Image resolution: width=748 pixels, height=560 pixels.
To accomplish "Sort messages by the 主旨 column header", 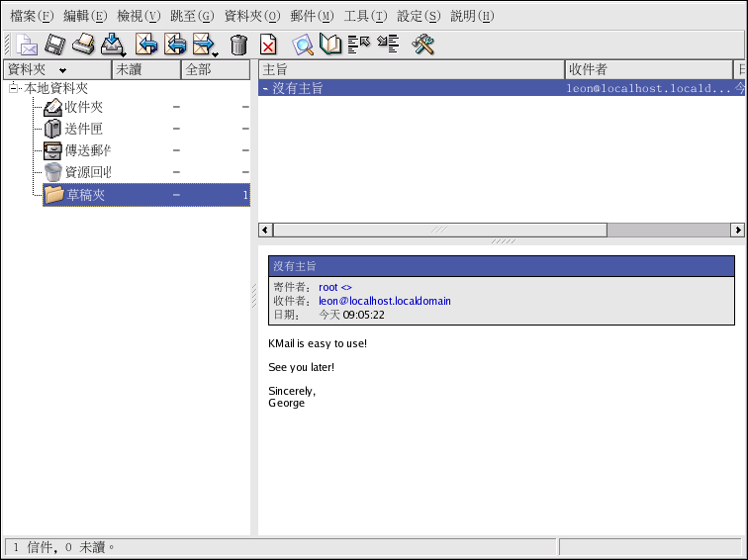I will pyautogui.click(x=411, y=69).
